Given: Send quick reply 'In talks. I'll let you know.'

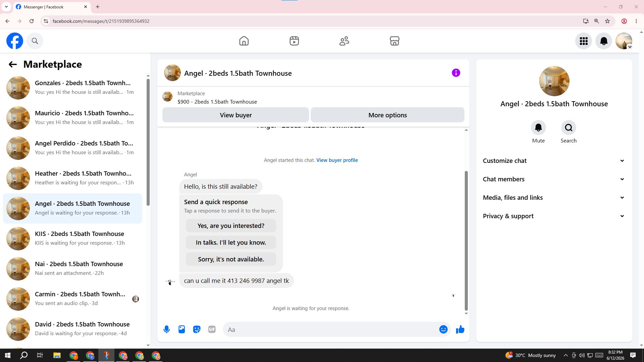Looking at the screenshot, I should [231, 243].
